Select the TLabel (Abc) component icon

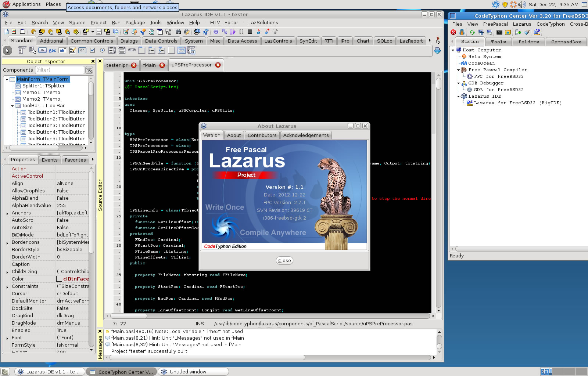tap(53, 50)
